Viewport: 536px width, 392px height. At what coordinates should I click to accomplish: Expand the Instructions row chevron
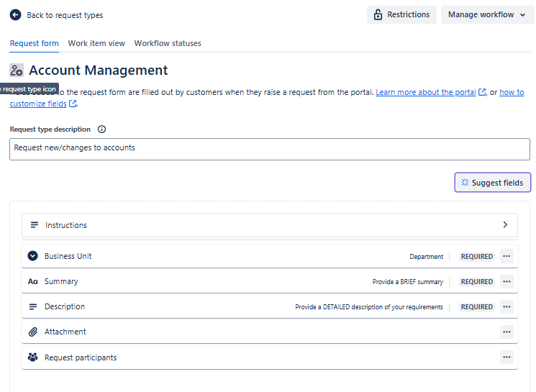tap(505, 225)
